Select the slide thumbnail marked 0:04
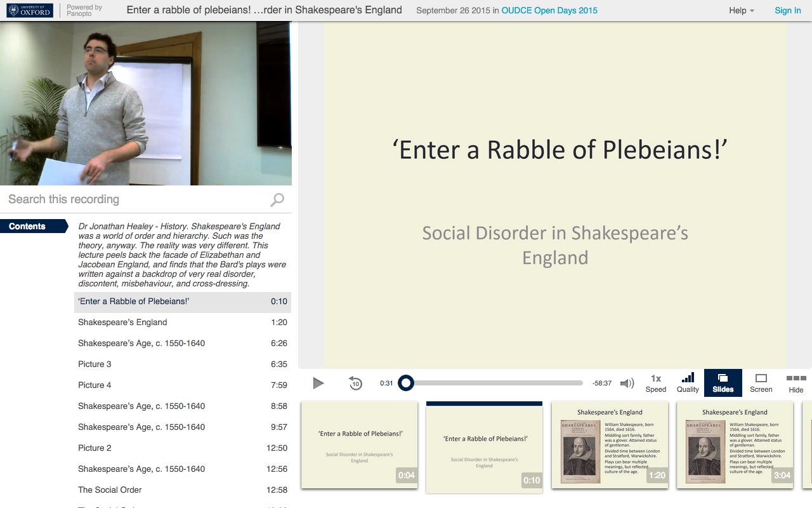This screenshot has height=508, width=812. tap(359, 444)
